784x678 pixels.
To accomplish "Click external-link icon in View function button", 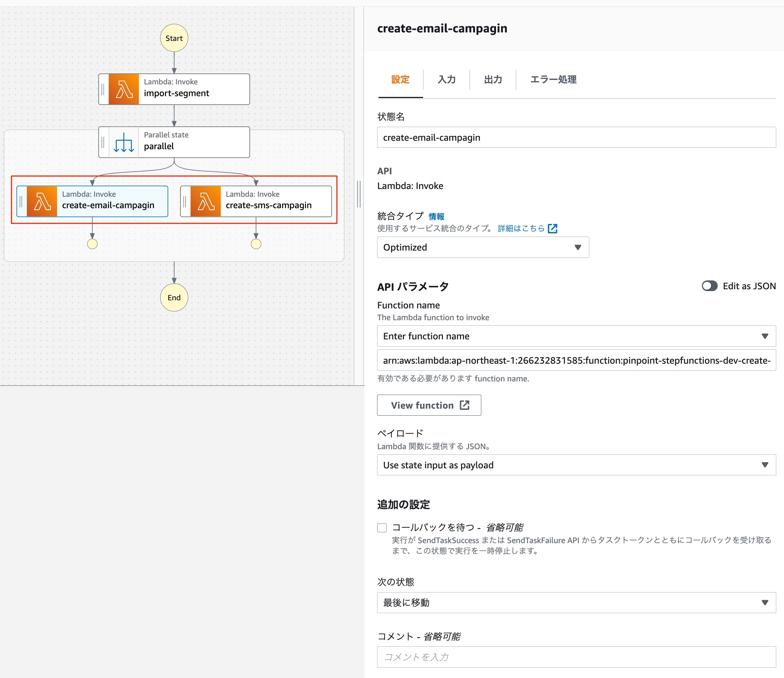I will [x=465, y=405].
